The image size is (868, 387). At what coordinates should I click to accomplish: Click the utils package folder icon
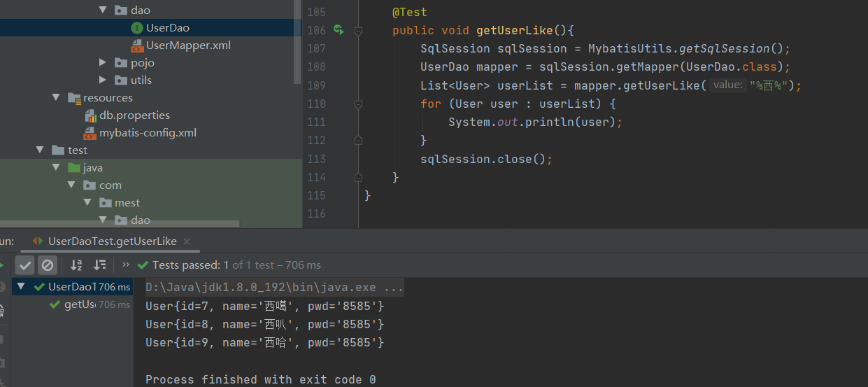(x=121, y=80)
